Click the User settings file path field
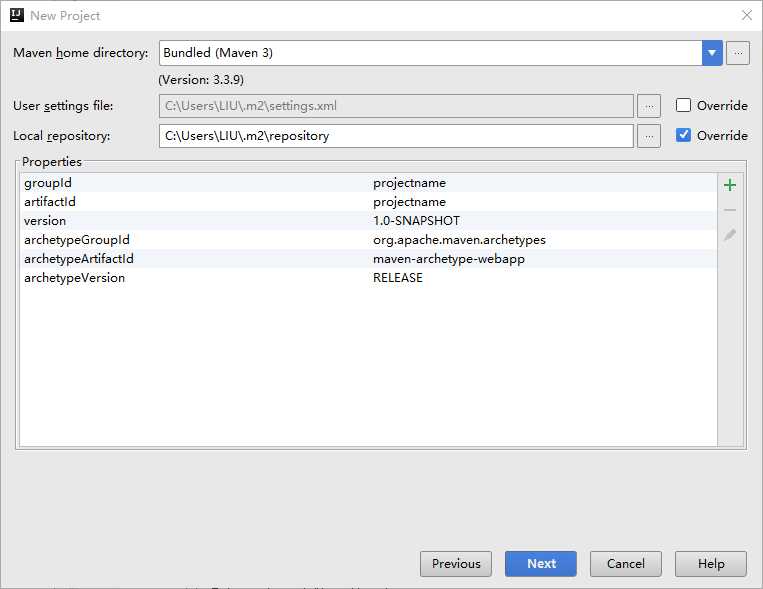Screen dimensions: 763x589 click(x=396, y=106)
